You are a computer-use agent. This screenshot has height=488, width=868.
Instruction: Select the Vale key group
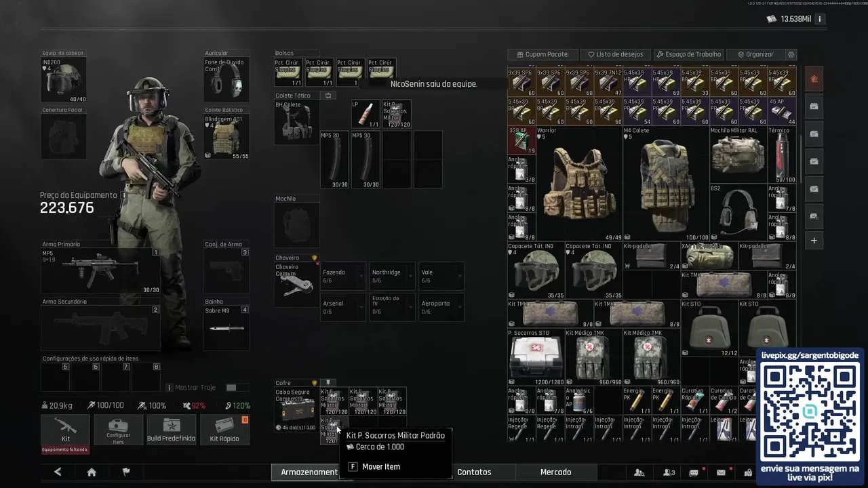tap(441, 276)
